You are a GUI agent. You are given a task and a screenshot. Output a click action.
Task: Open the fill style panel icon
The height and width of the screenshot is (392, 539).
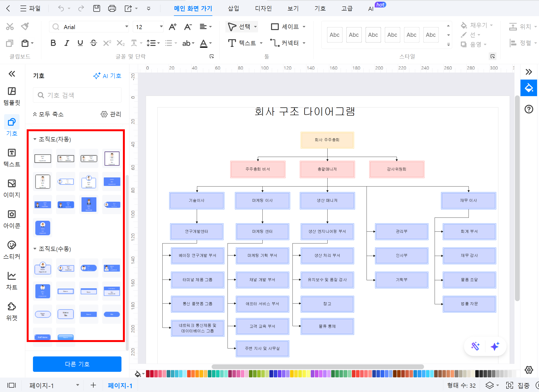point(529,88)
